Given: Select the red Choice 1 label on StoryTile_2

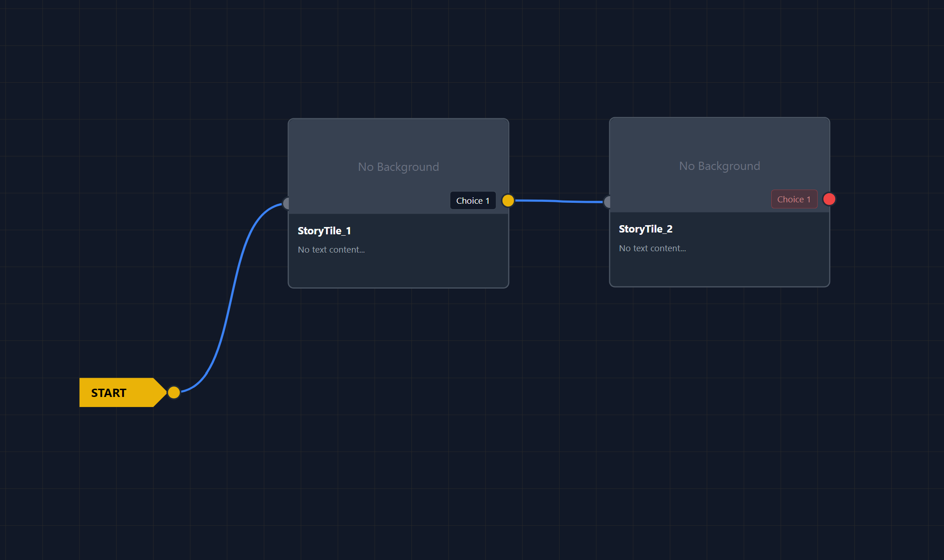Looking at the screenshot, I should 794,199.
